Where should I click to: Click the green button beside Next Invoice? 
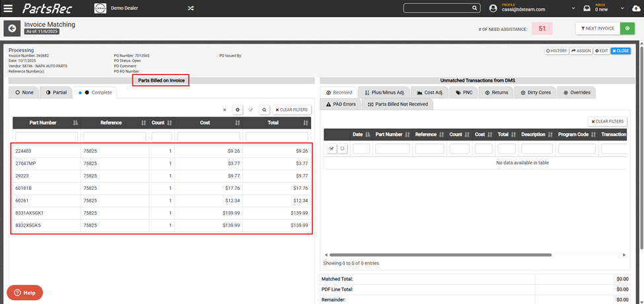627,28
